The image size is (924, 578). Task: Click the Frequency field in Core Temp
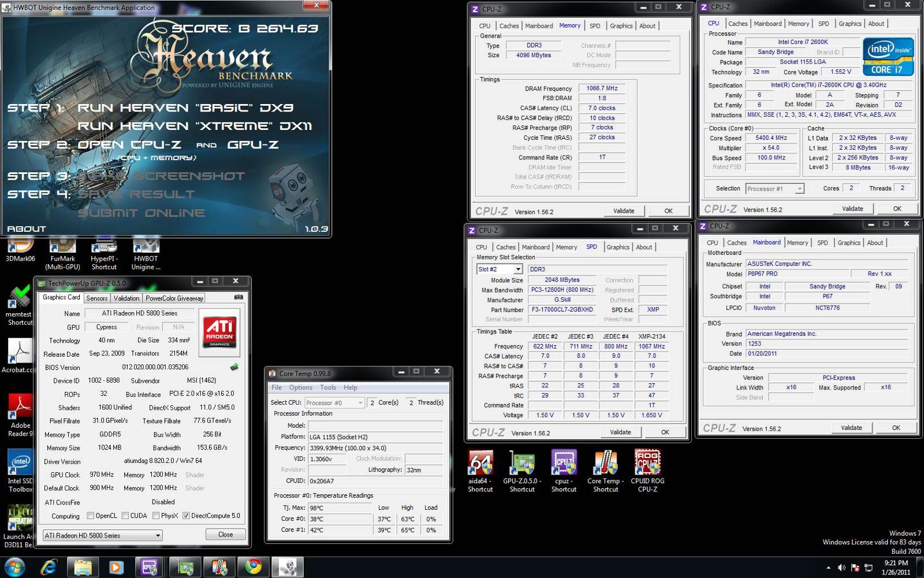(x=375, y=448)
